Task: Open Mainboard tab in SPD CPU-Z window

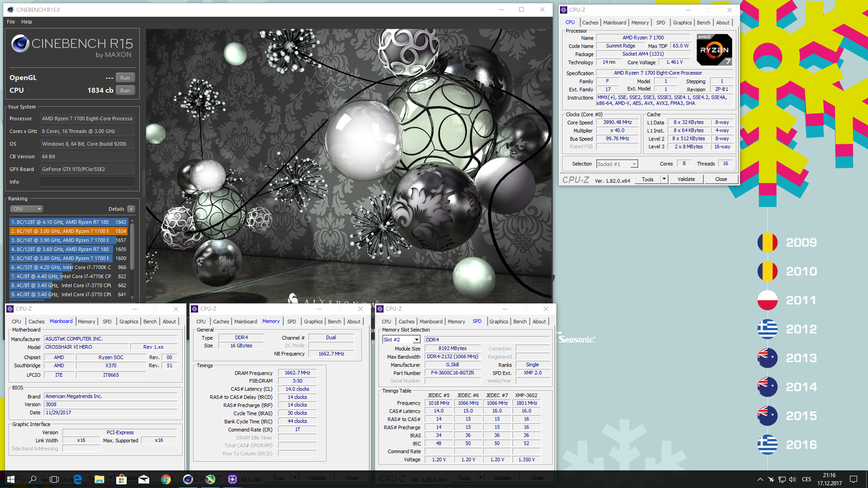Action: [431, 322]
